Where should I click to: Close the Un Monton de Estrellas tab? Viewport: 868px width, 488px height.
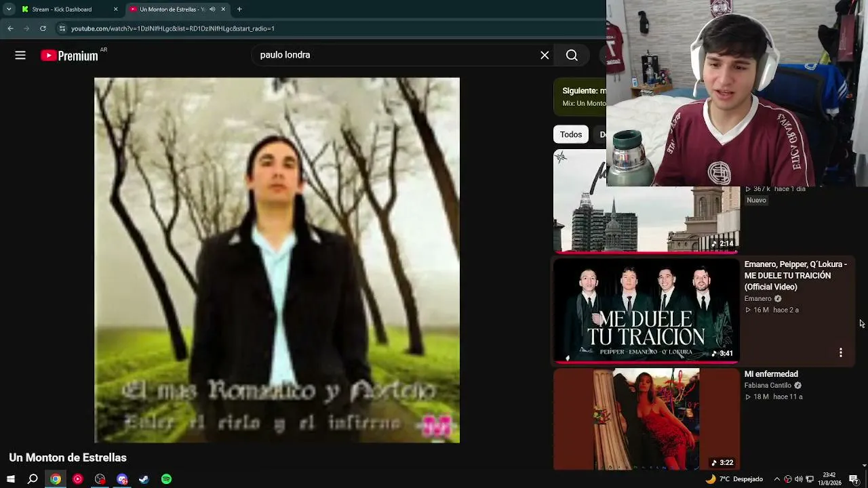coord(223,9)
